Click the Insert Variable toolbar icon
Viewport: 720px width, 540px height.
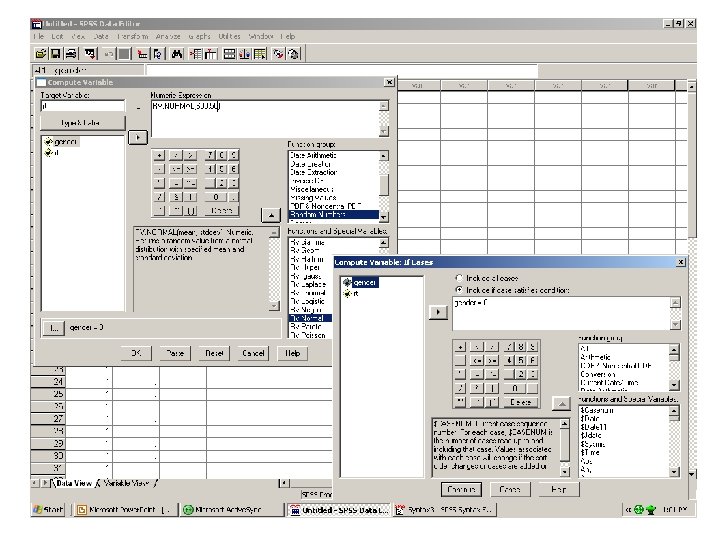[211, 54]
